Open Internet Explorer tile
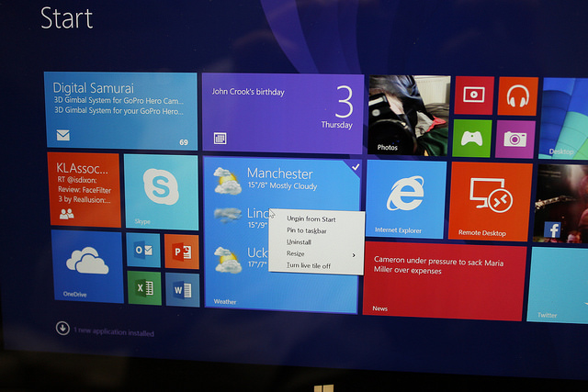 (x=405, y=199)
